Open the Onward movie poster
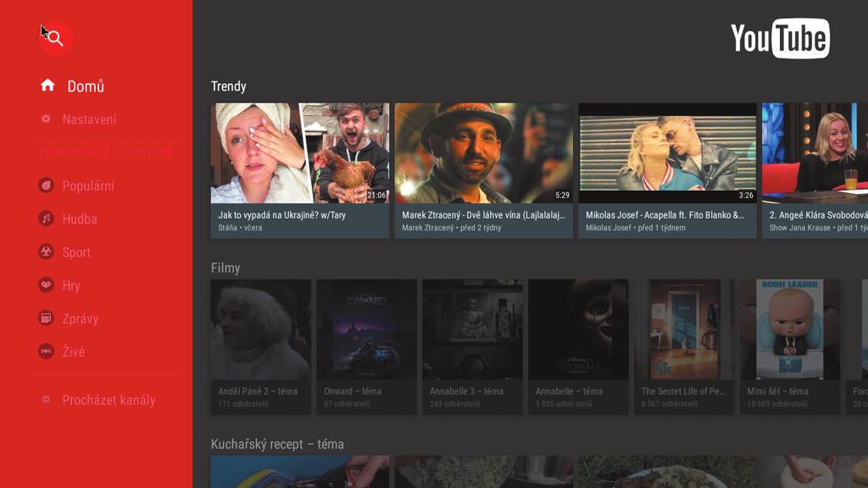Image resolution: width=868 pixels, height=488 pixels. [366, 330]
